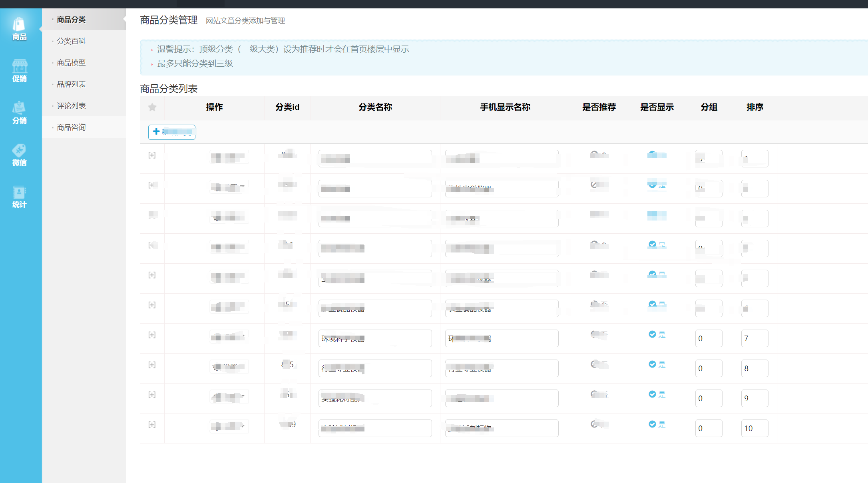The width and height of the screenshot is (868, 483).
Task: Click the 是否显示 column header
Action: (657, 107)
